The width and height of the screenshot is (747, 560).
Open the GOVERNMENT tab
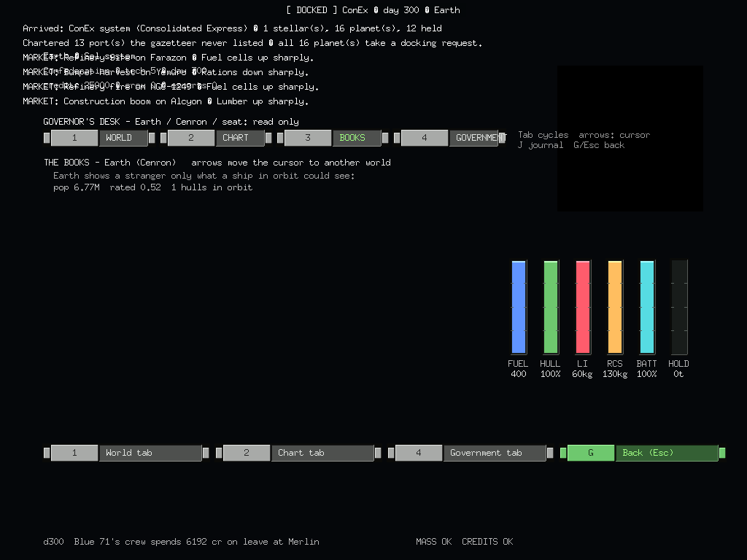[449, 138]
